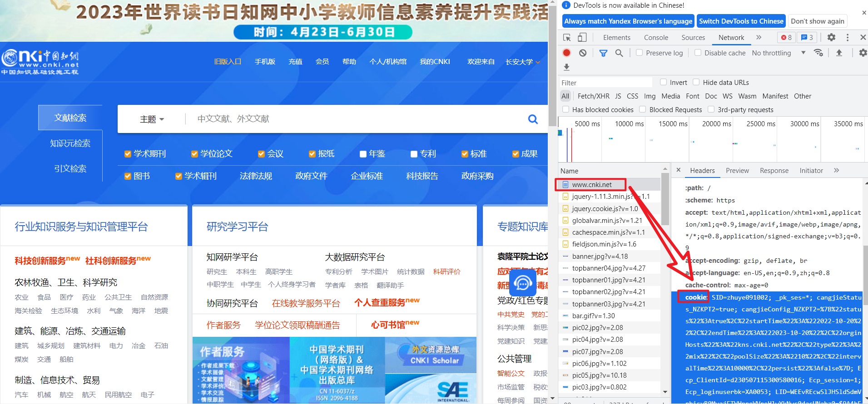Image resolution: width=868 pixels, height=404 pixels.
Task: Show more request detail tabs chevron
Action: pyautogui.click(x=837, y=170)
